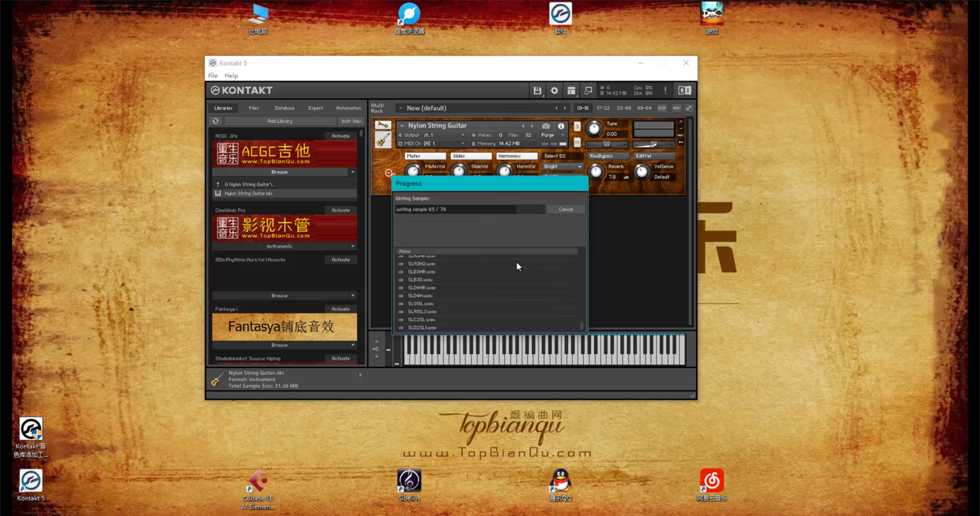Click the camera snapshot icon
This screenshot has width=980, height=516.
(546, 126)
